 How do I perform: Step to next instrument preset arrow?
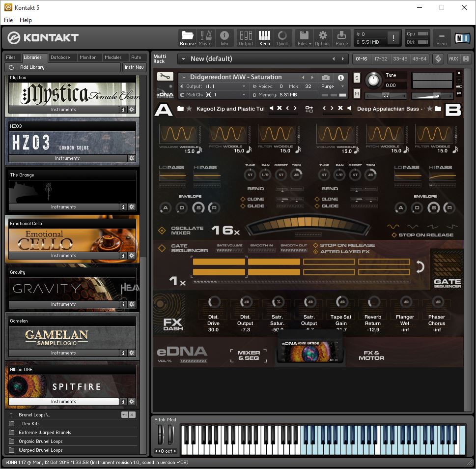pyautogui.click(x=312, y=78)
